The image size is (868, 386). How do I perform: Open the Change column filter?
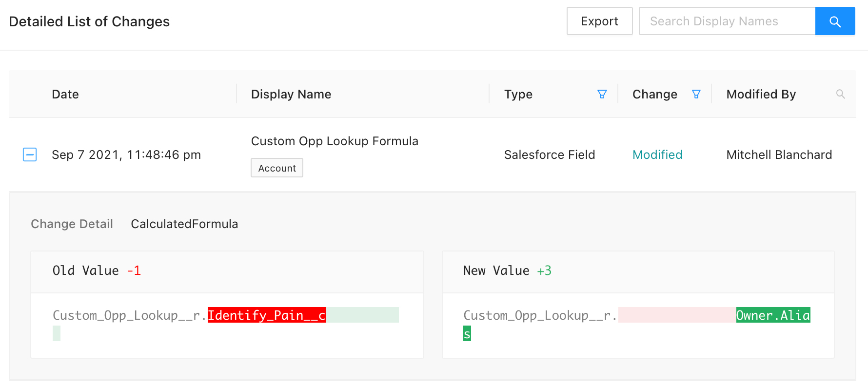tap(696, 94)
